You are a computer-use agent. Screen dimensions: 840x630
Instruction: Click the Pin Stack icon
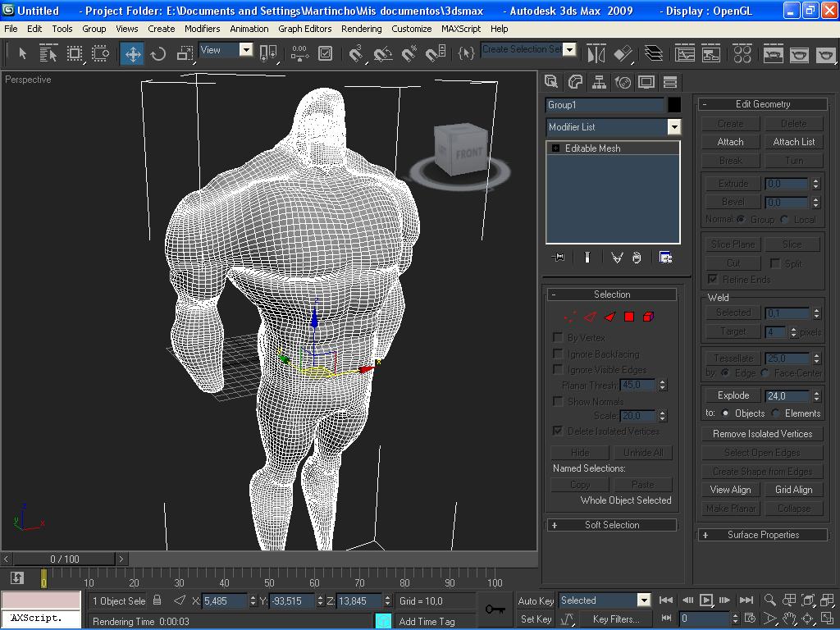558,258
